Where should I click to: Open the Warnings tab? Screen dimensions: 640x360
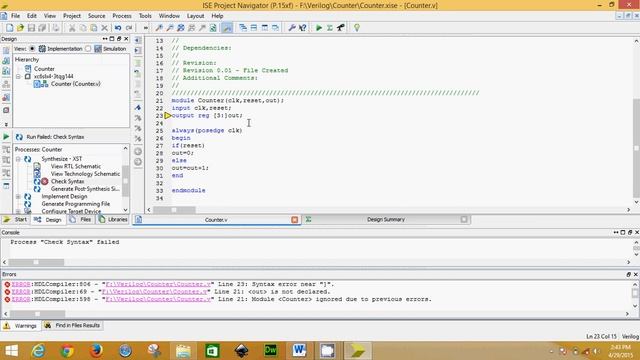[20, 326]
